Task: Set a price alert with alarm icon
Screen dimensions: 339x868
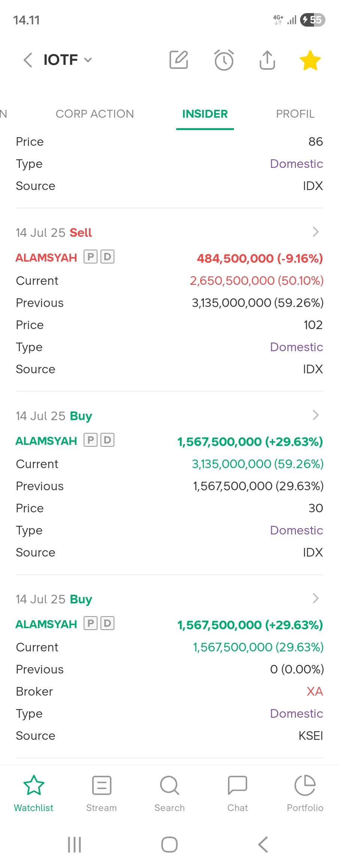Action: (x=224, y=60)
